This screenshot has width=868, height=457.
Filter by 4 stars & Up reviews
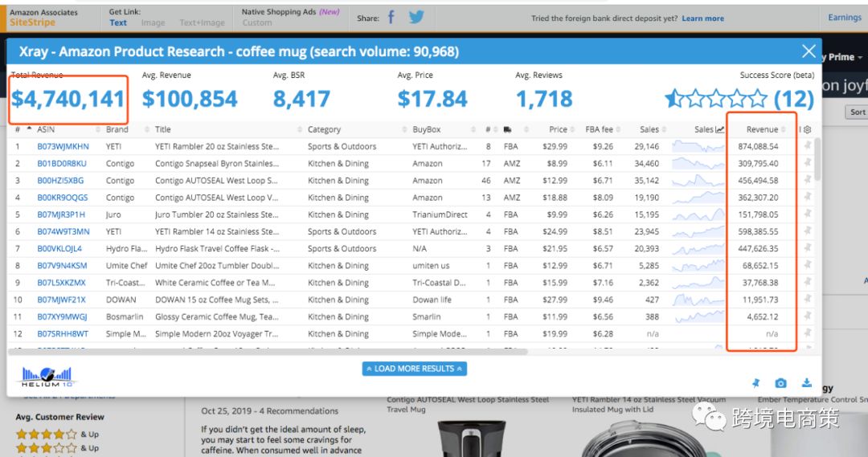pos(57,435)
